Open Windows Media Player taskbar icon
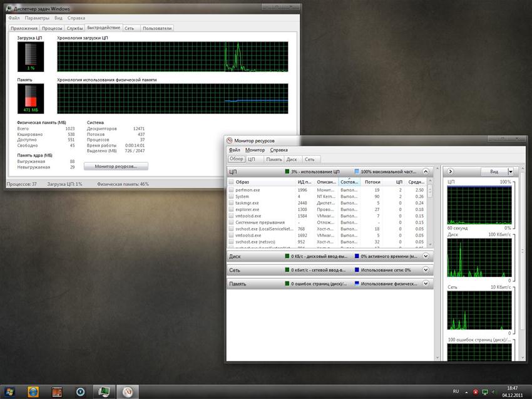 coord(80,391)
